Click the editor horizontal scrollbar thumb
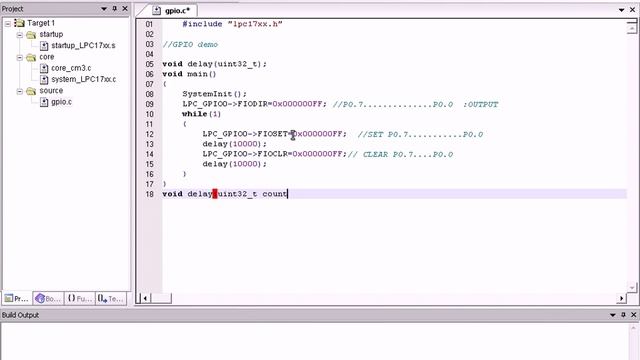The height and width of the screenshot is (360, 640). [161, 298]
